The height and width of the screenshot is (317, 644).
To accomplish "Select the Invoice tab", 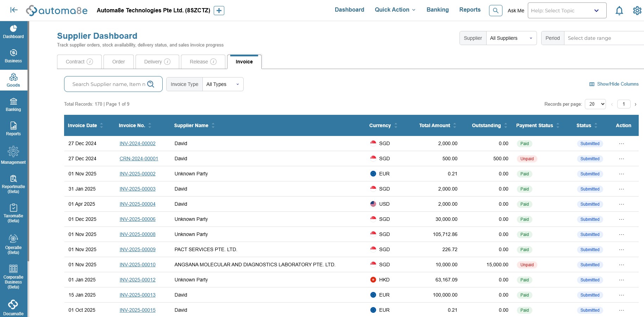I will click(x=244, y=62).
